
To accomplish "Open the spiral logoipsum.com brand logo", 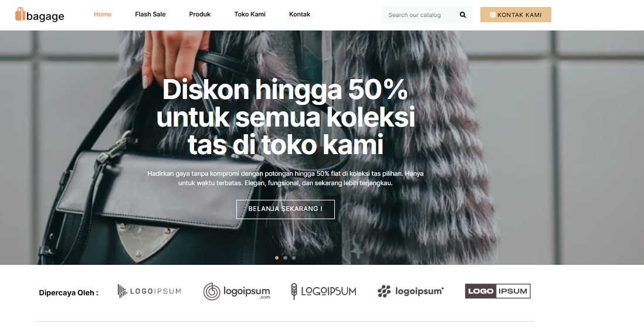I will pyautogui.click(x=236, y=291).
